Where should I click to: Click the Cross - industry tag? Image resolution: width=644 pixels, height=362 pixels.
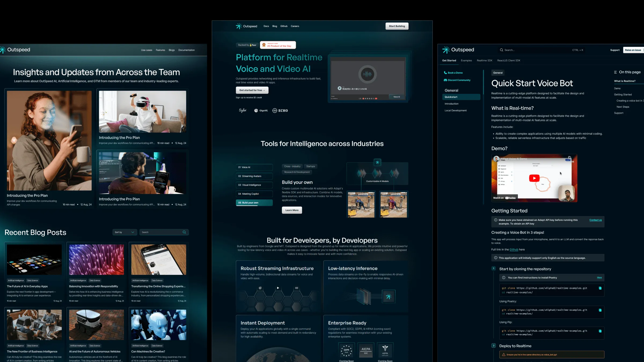coord(292,167)
